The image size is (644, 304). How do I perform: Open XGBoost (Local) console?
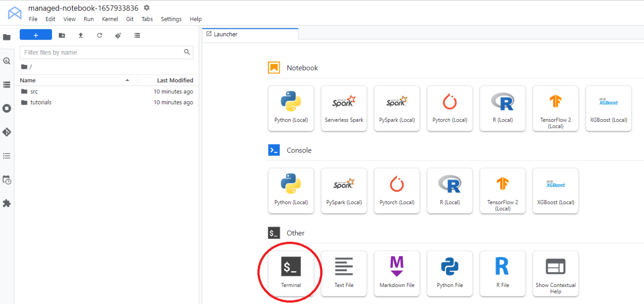pyautogui.click(x=555, y=190)
